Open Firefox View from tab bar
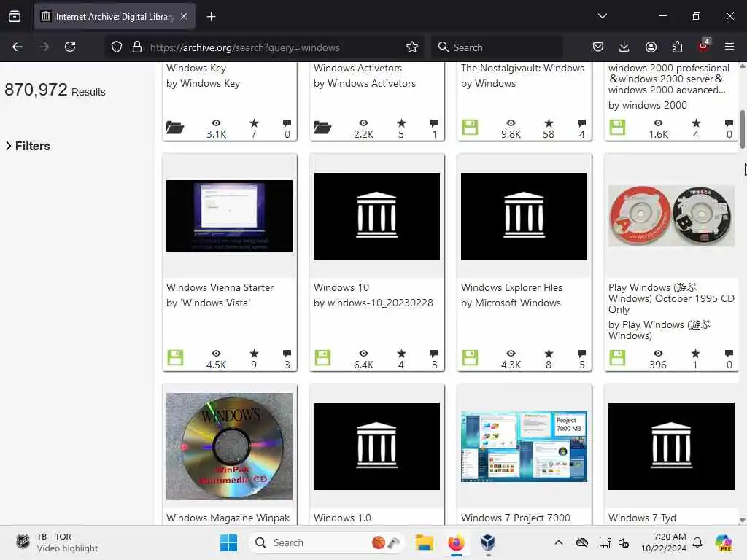 point(15,17)
